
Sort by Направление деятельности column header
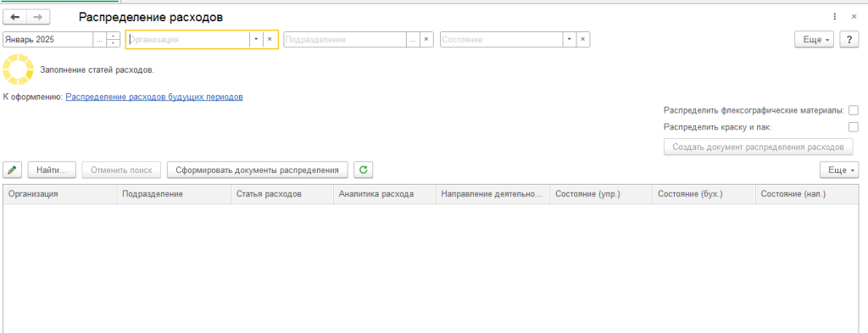492,194
